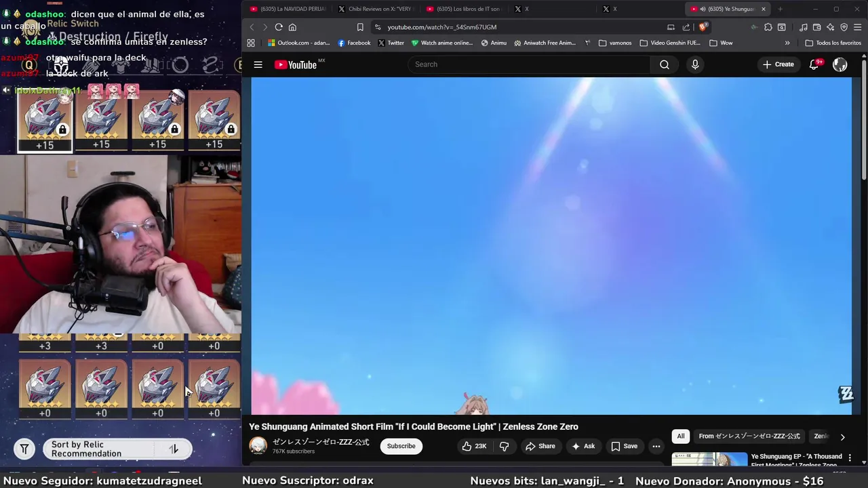Dislike the video with thumbs down
Viewport: 868px width, 488px height.
point(504,446)
